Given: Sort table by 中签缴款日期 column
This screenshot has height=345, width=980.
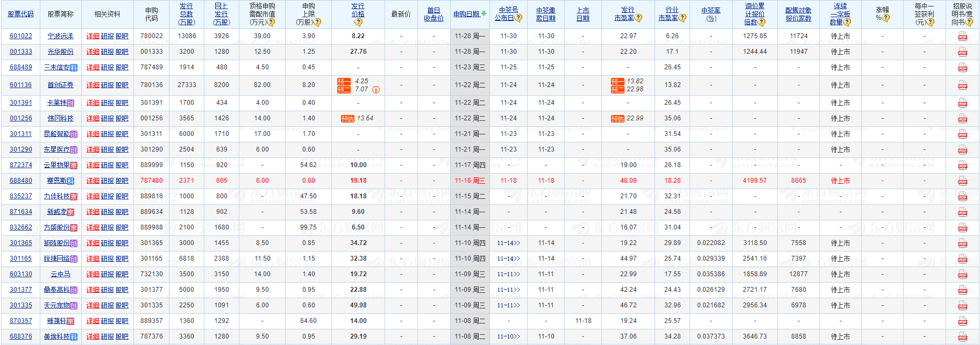Looking at the screenshot, I should pyautogui.click(x=546, y=14).
